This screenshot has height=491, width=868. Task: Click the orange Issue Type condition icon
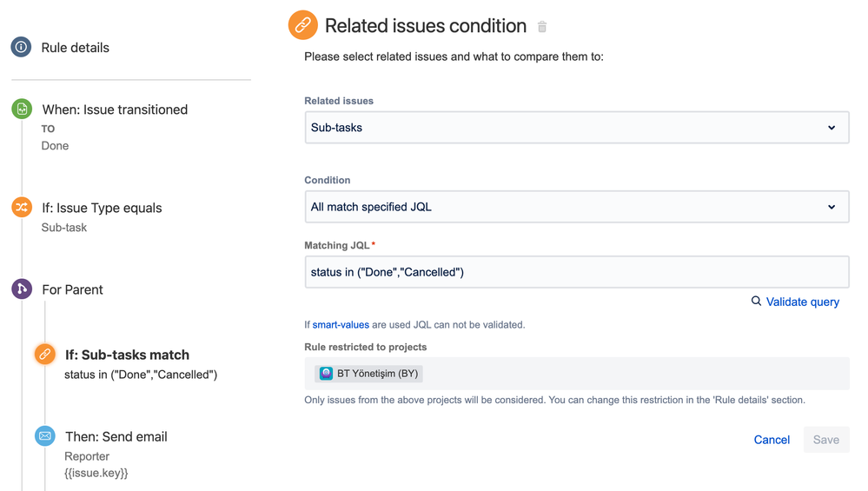22,207
